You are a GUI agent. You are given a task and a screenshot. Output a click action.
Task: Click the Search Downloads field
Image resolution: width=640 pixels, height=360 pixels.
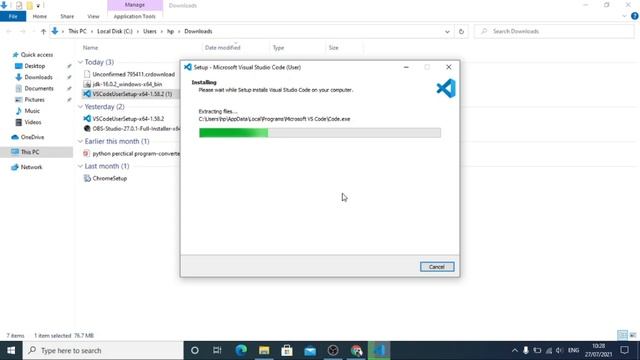coord(554,31)
